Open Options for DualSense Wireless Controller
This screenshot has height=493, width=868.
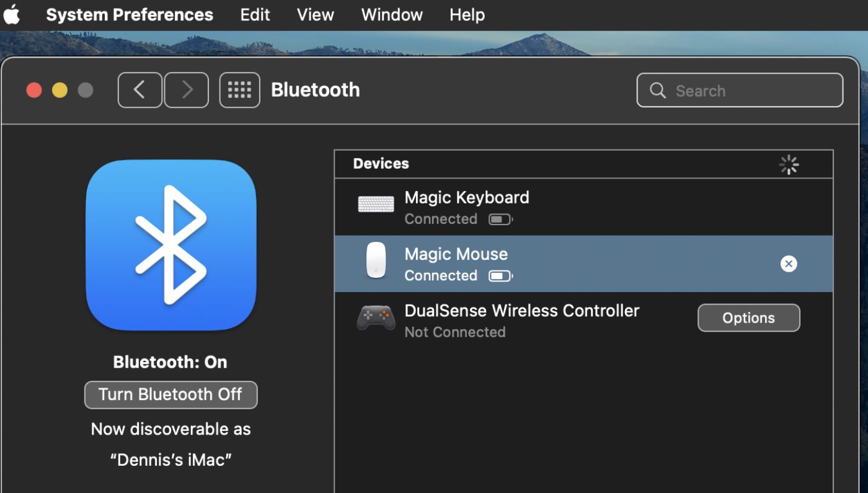pos(748,318)
